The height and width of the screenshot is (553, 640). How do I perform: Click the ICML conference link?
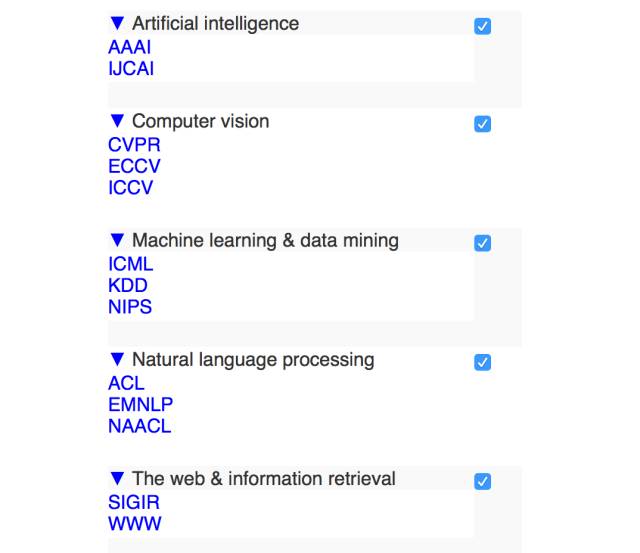(130, 264)
